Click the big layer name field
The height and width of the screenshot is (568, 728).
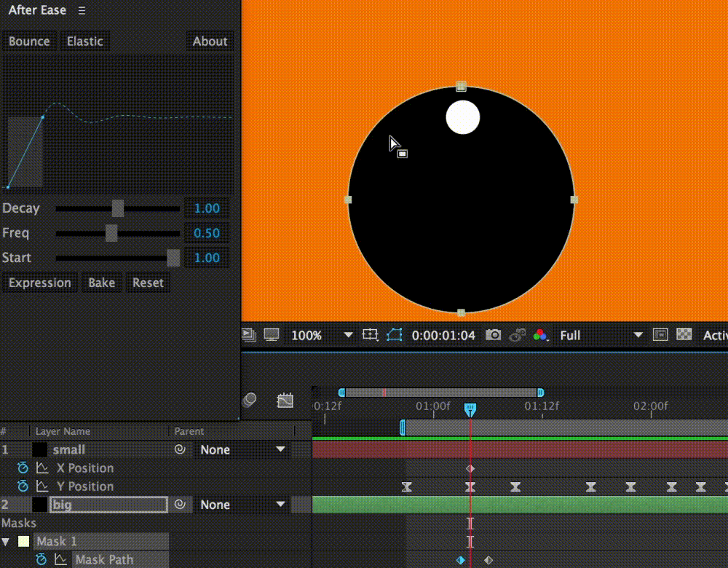(108, 505)
